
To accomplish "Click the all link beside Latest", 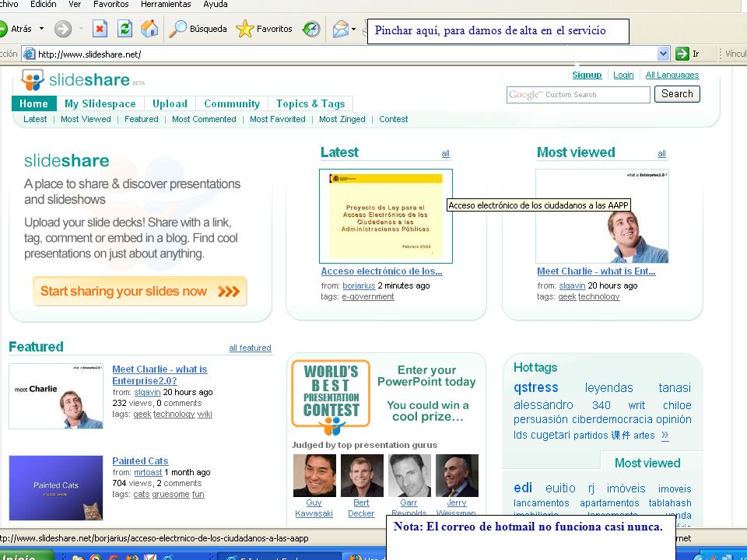I will (445, 154).
